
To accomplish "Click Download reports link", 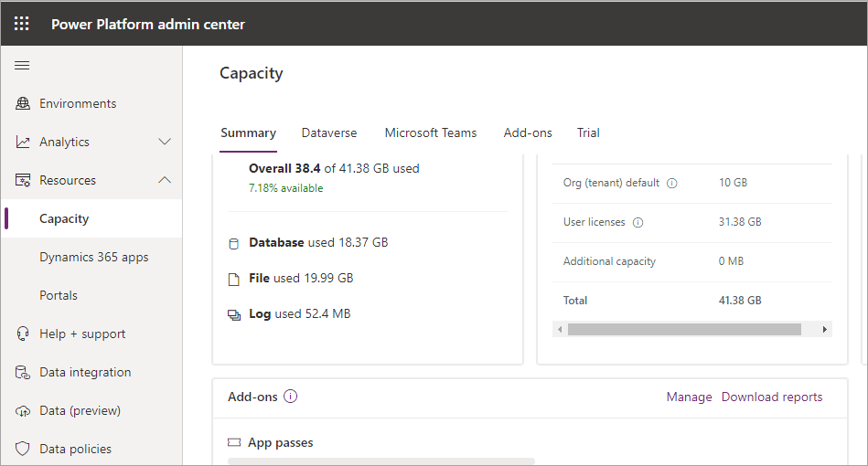I will 772,397.
